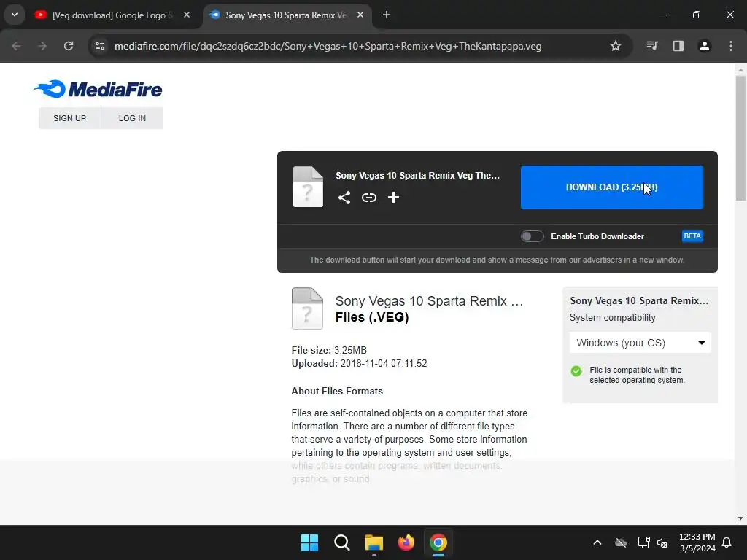This screenshot has width=747, height=560.
Task: Click the file icon beside Files (.VEG)
Action: click(x=307, y=308)
